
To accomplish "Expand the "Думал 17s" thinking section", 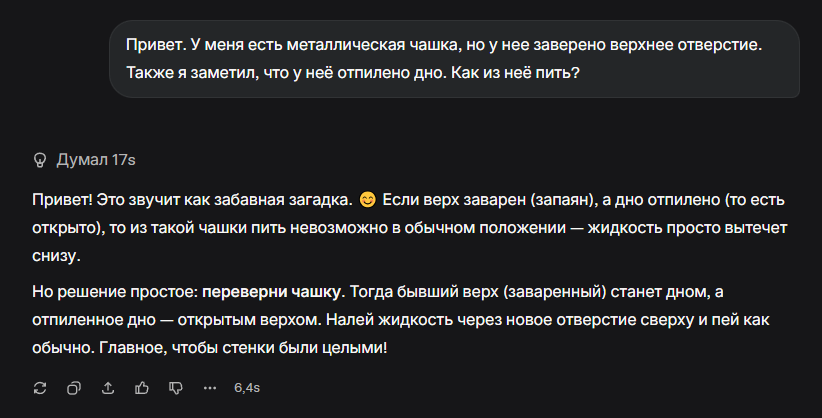I will (x=96, y=159).
